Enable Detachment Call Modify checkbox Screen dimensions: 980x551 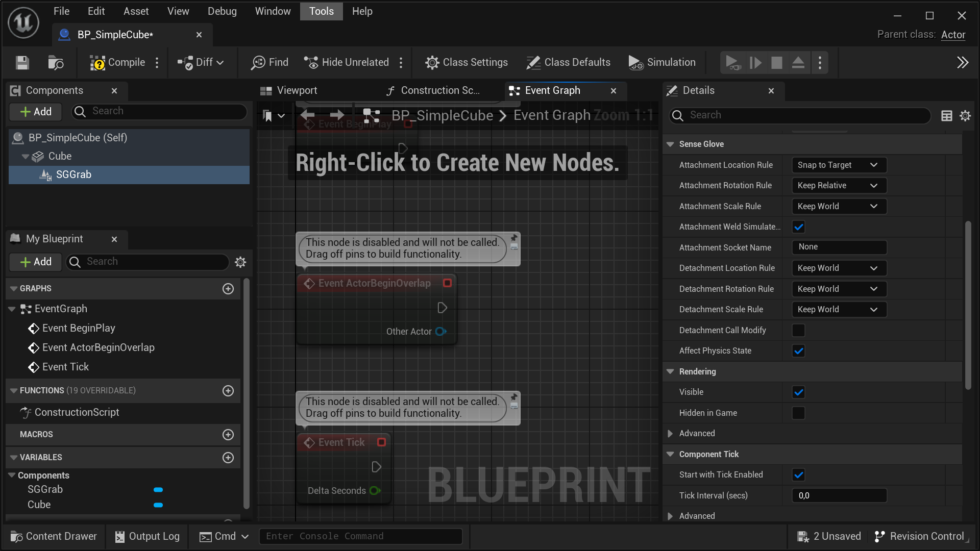coord(799,331)
